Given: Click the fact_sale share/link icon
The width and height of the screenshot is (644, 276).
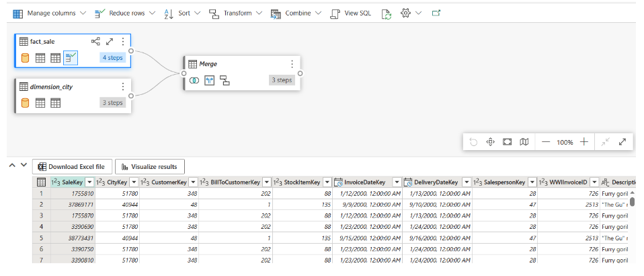Looking at the screenshot, I should (95, 42).
